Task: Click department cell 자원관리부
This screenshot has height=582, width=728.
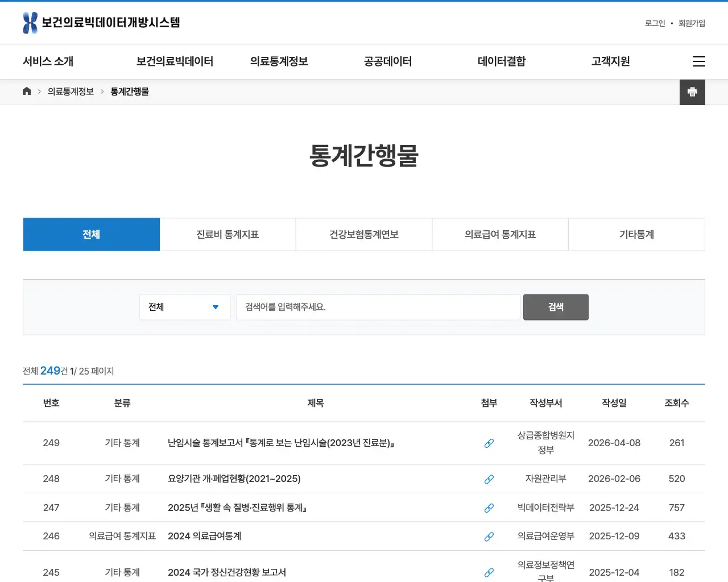Action: 546,479
